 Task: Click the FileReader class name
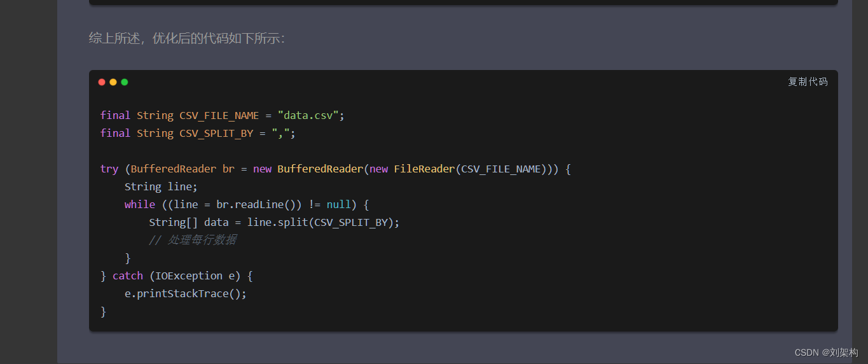coord(424,169)
